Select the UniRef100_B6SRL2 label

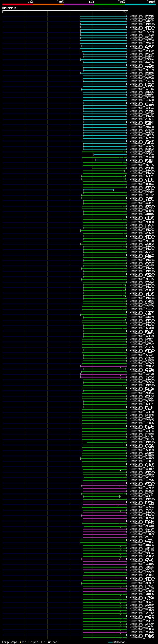pyautogui.click(x=142, y=149)
